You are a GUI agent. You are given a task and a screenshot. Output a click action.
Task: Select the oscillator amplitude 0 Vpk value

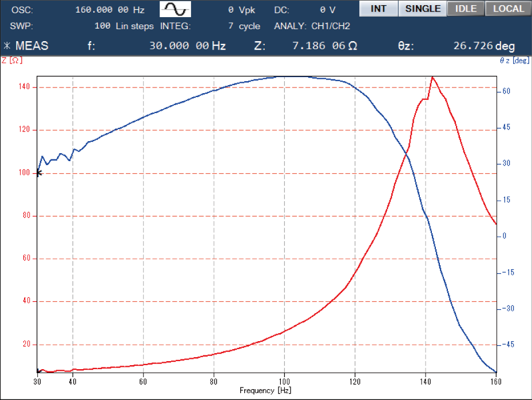click(240, 10)
